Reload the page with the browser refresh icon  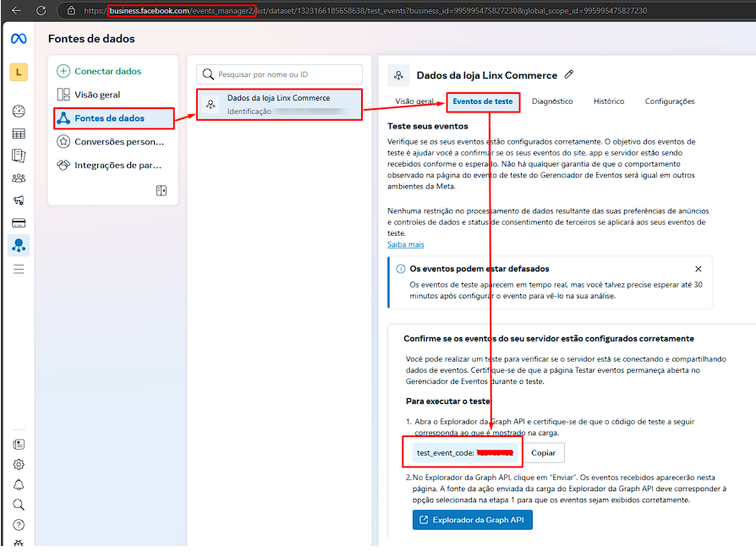tap(41, 11)
